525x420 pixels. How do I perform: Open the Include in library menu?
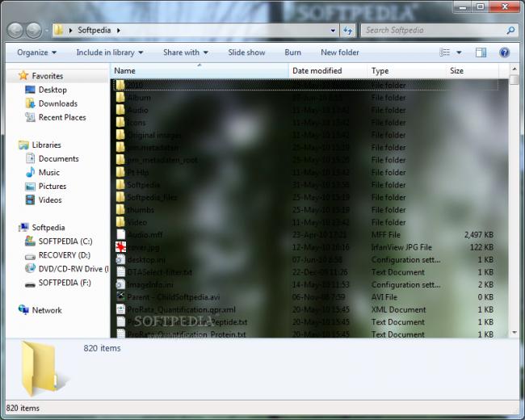[x=110, y=52]
